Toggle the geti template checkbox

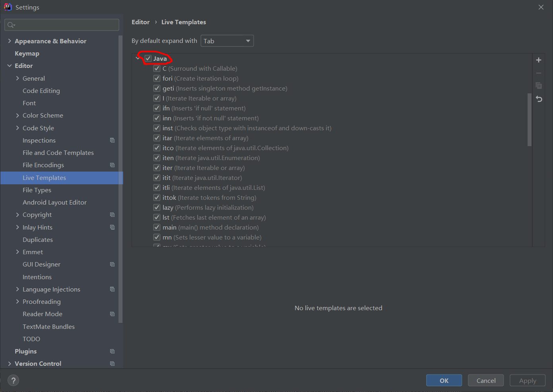(157, 88)
